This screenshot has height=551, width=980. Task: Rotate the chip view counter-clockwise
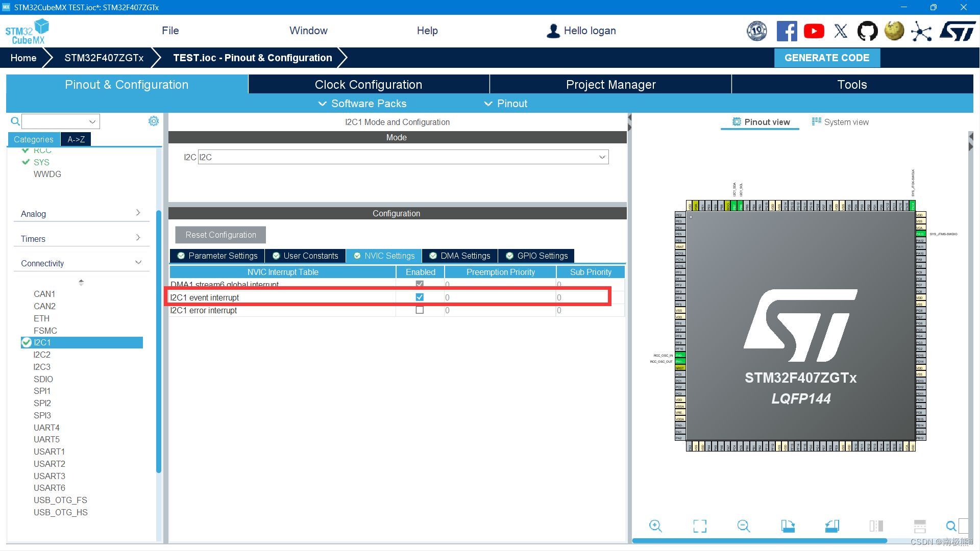pyautogui.click(x=832, y=526)
